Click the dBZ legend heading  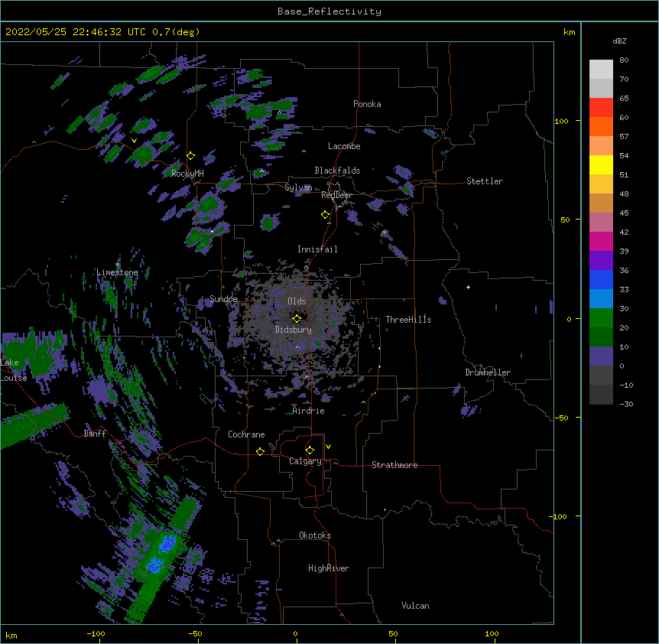tap(619, 41)
